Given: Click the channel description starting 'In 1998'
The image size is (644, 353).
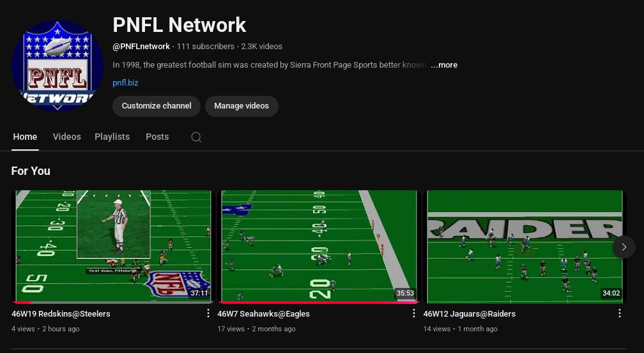Looking at the screenshot, I should (270, 65).
